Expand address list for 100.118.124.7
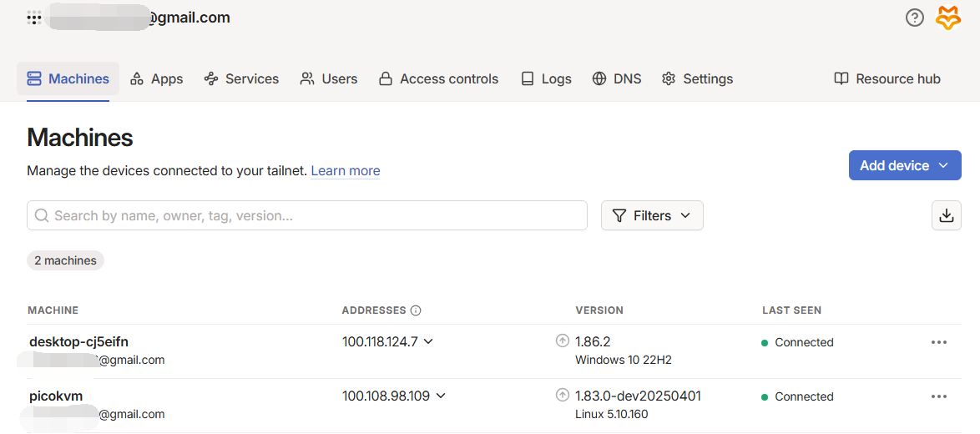 429,341
